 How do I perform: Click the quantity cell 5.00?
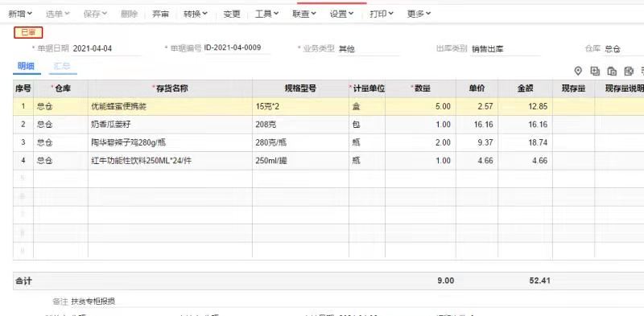[x=420, y=107]
